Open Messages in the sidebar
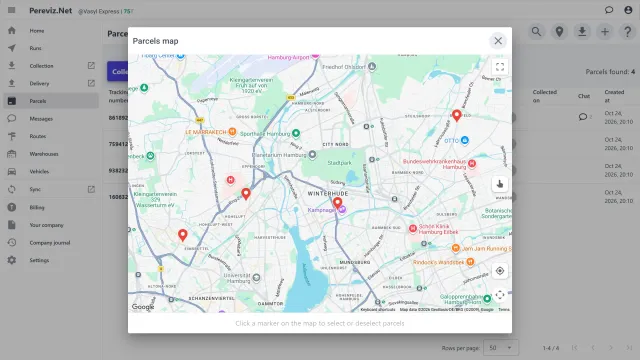 (x=51, y=119)
